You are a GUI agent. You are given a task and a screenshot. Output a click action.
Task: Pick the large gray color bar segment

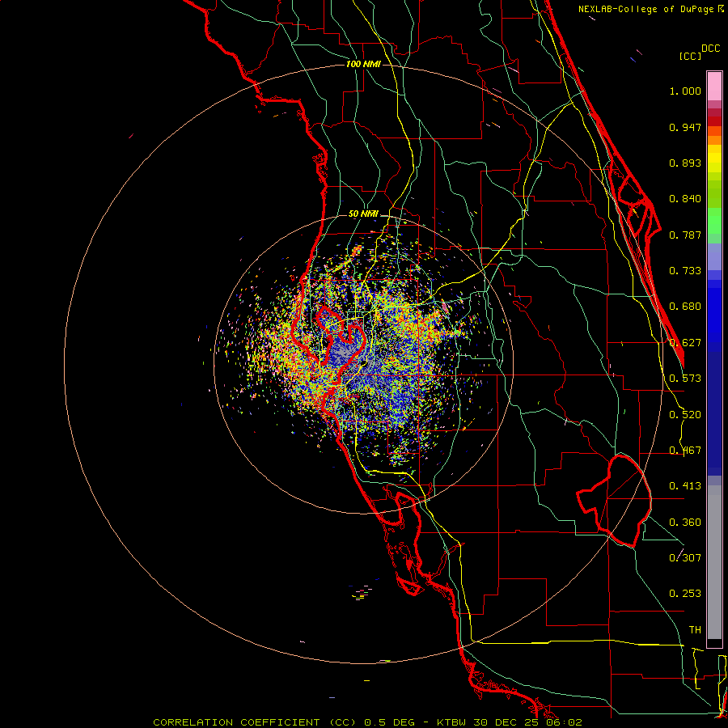714,562
